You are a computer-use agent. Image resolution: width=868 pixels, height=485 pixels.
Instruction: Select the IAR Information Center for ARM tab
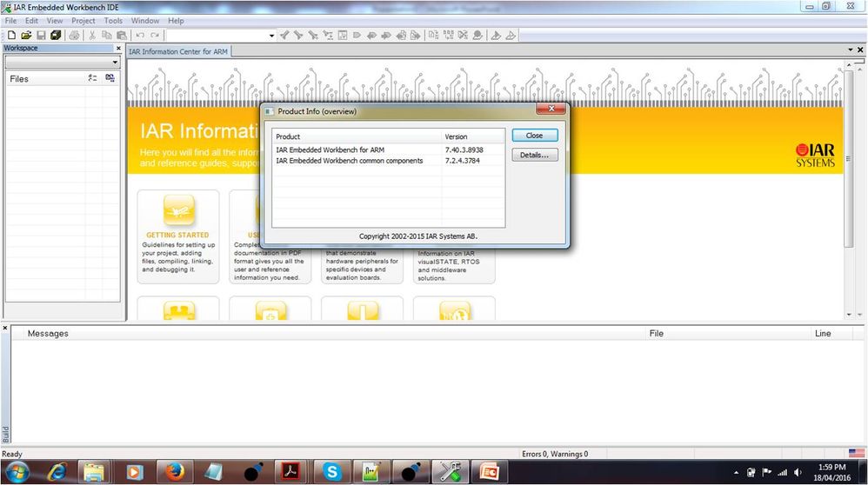pyautogui.click(x=178, y=51)
